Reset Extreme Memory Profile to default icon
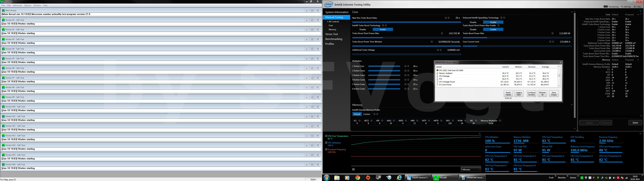Screen dimensions: 644x181 click(377, 114)
